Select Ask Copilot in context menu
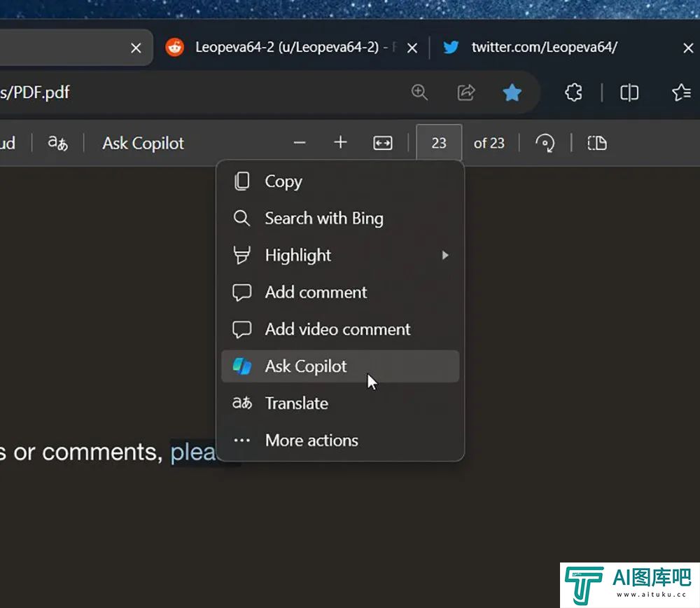Image resolution: width=700 pixels, height=608 pixels. click(340, 366)
